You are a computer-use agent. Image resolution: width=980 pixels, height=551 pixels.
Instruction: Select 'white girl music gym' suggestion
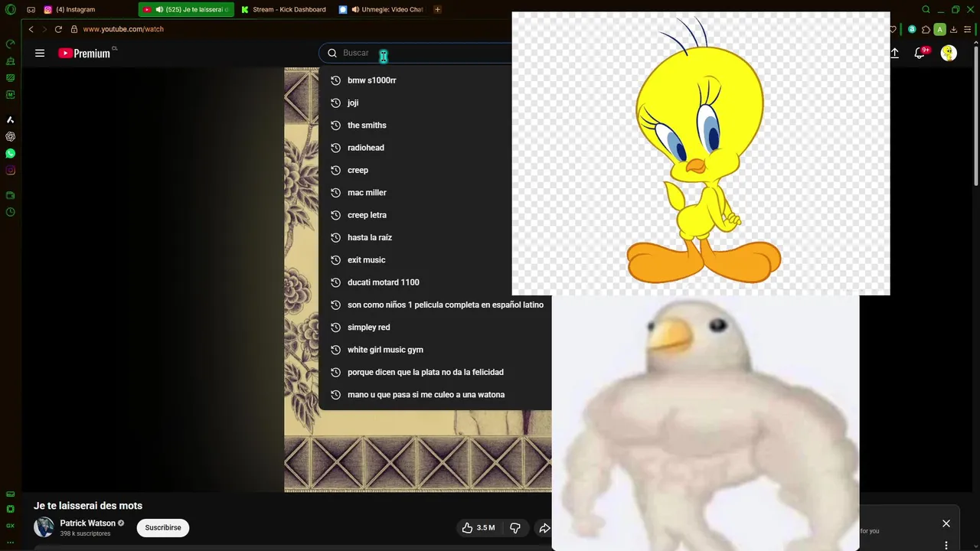[435, 350]
